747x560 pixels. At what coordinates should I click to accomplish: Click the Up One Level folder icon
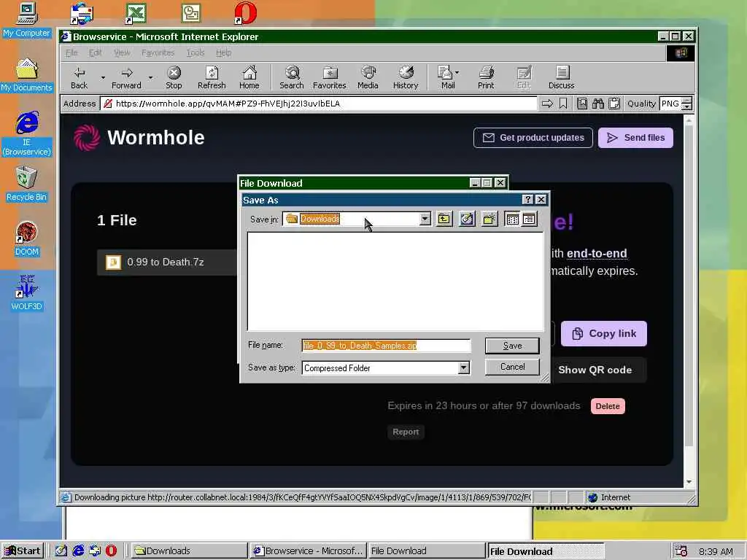click(444, 219)
